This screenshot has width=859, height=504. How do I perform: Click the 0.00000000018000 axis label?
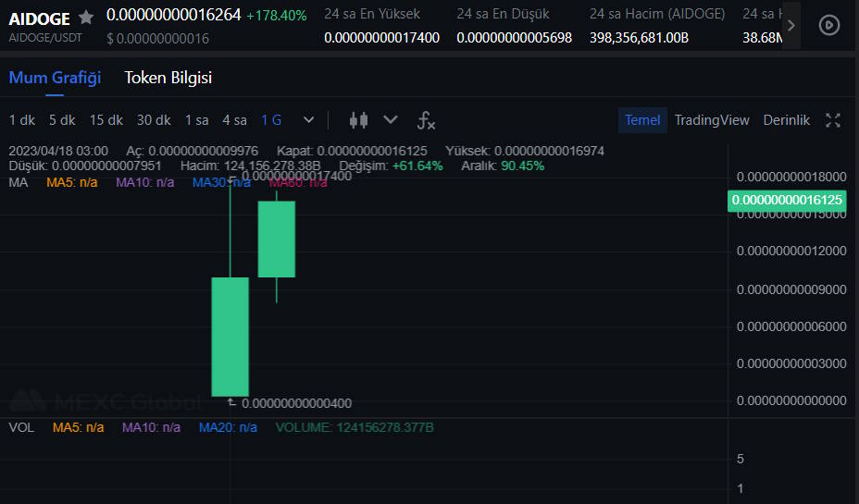tap(791, 177)
